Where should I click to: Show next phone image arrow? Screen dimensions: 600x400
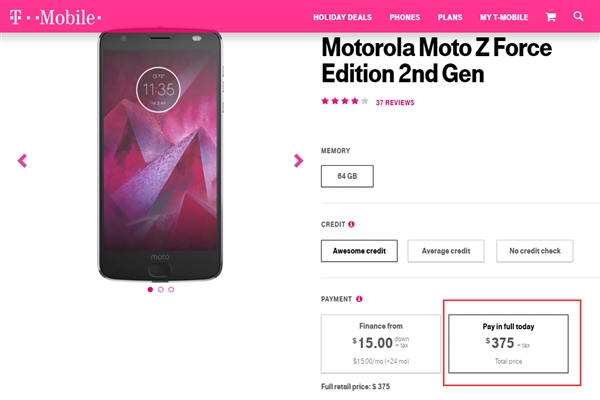(298, 160)
